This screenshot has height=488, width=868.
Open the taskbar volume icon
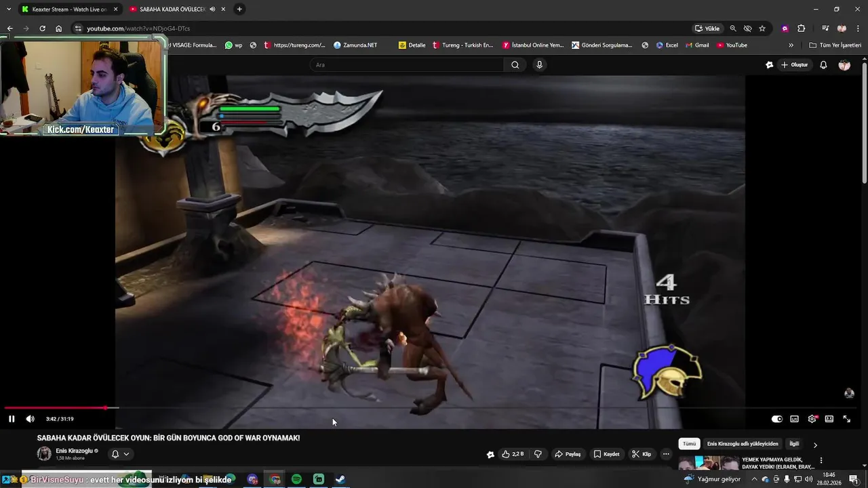[808, 479]
